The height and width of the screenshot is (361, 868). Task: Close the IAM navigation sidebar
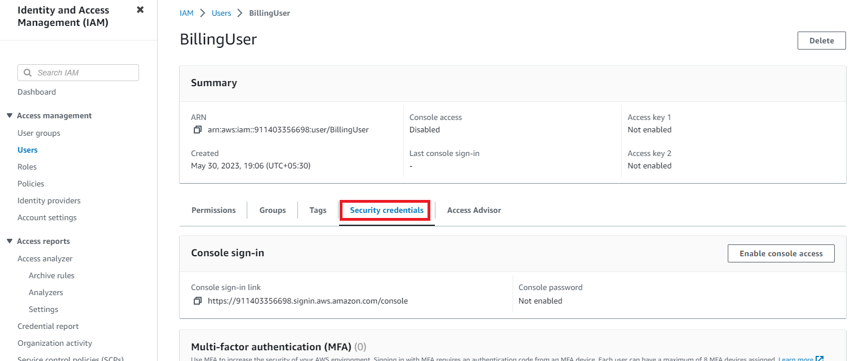(x=140, y=10)
